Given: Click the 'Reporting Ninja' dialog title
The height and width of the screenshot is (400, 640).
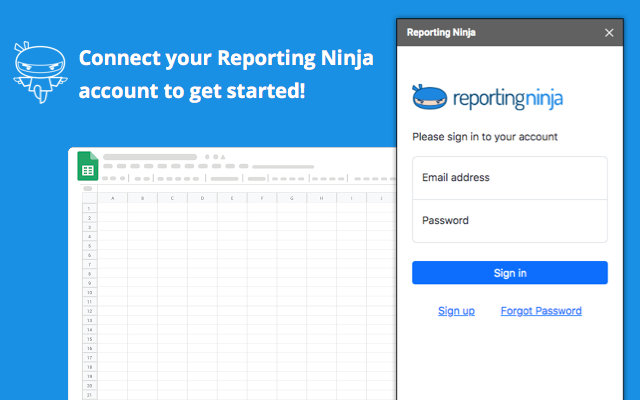Looking at the screenshot, I should [441, 33].
